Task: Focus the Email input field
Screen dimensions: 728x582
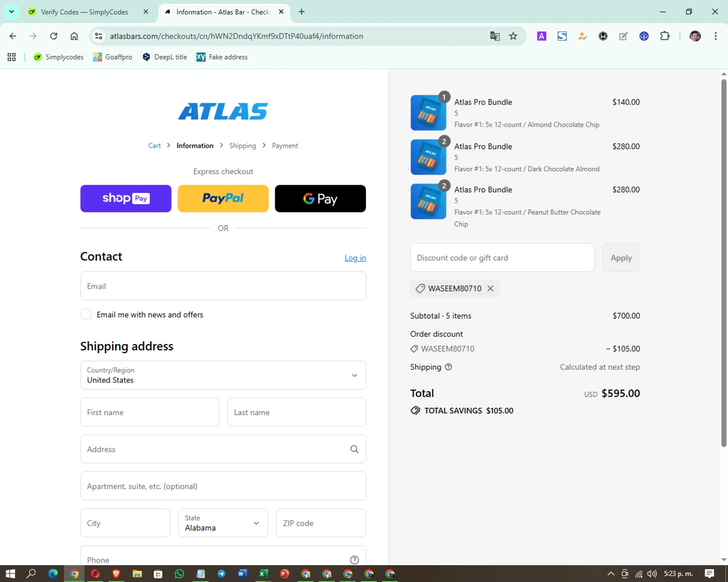Action: pyautogui.click(x=223, y=286)
